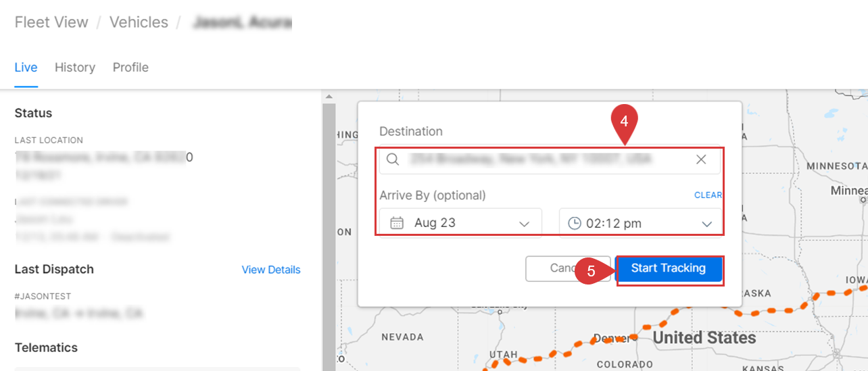Click the Last Dispatch heading
Image resolution: width=868 pixels, height=371 pixels.
click(x=54, y=269)
